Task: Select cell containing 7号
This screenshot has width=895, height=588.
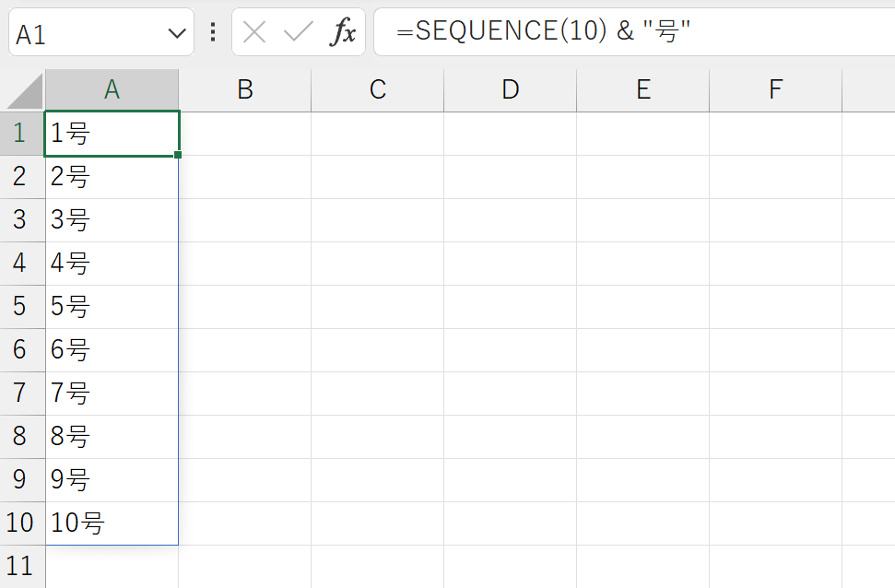Action: point(112,394)
